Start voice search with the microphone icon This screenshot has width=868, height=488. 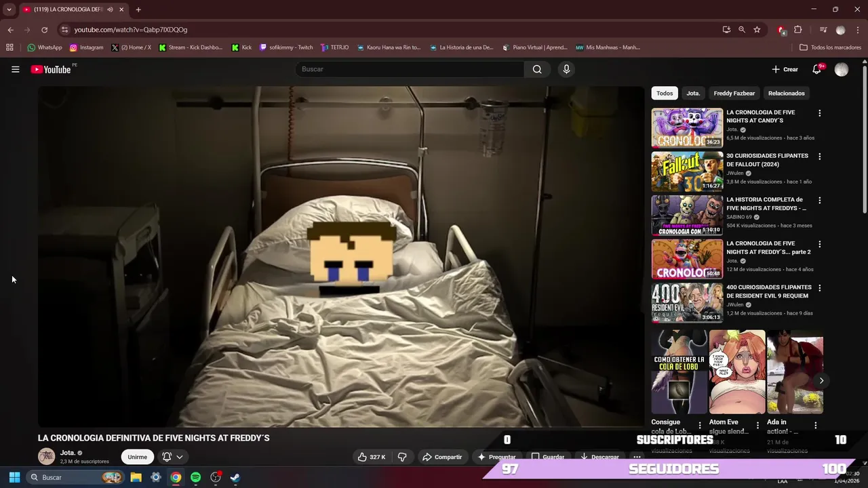point(566,69)
